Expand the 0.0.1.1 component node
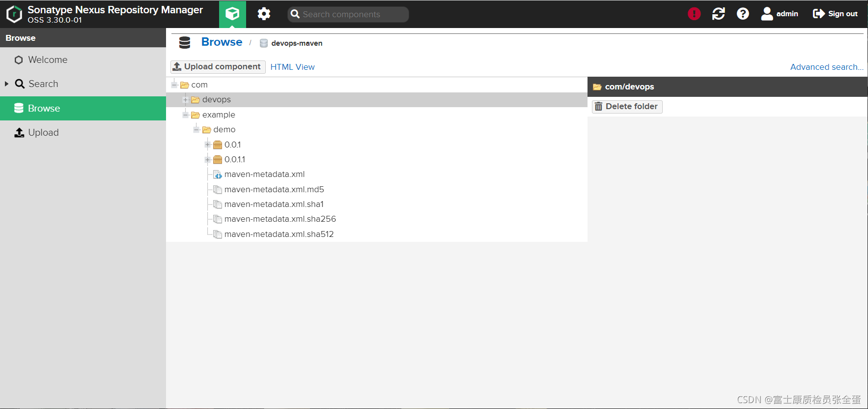Screen dimensions: 868x409 tap(207, 159)
